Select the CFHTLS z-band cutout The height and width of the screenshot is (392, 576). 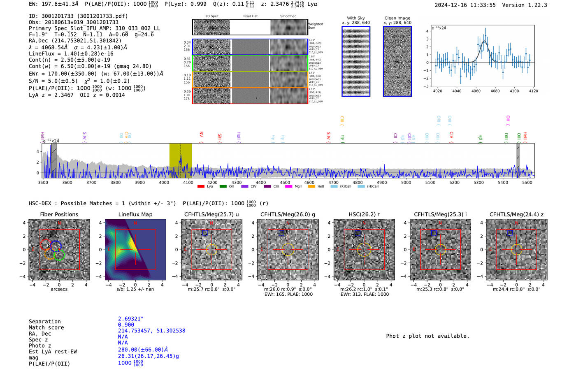(517, 250)
